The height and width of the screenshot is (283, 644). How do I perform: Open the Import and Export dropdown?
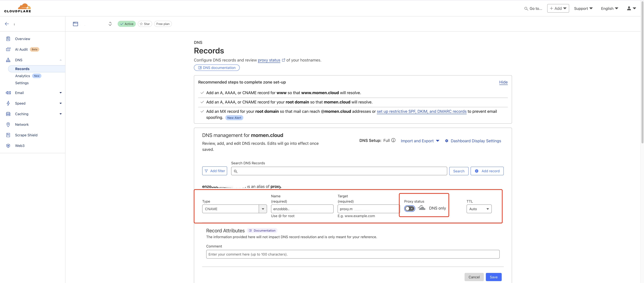click(x=420, y=141)
